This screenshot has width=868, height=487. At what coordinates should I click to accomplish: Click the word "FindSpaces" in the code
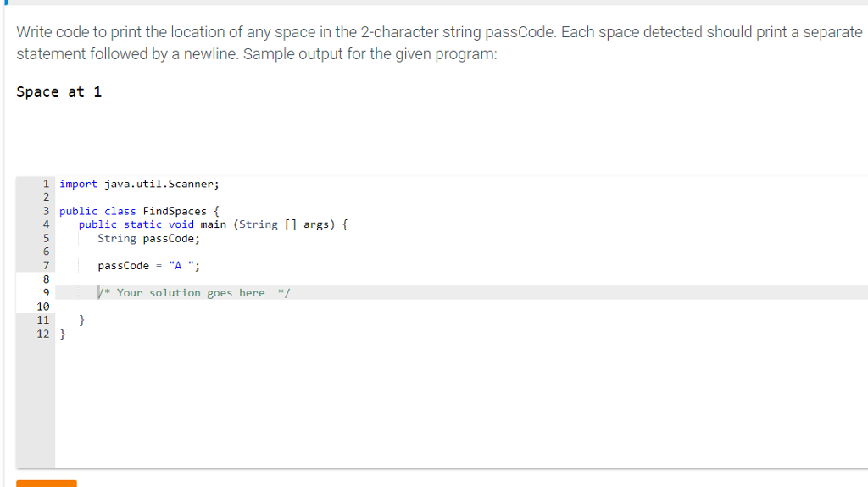tap(175, 211)
